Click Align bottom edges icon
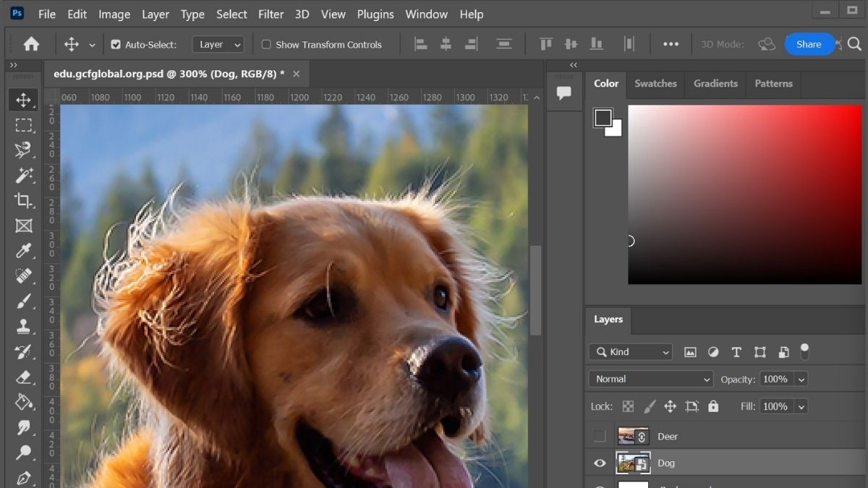Screen dimensions: 868x488 point(597,44)
